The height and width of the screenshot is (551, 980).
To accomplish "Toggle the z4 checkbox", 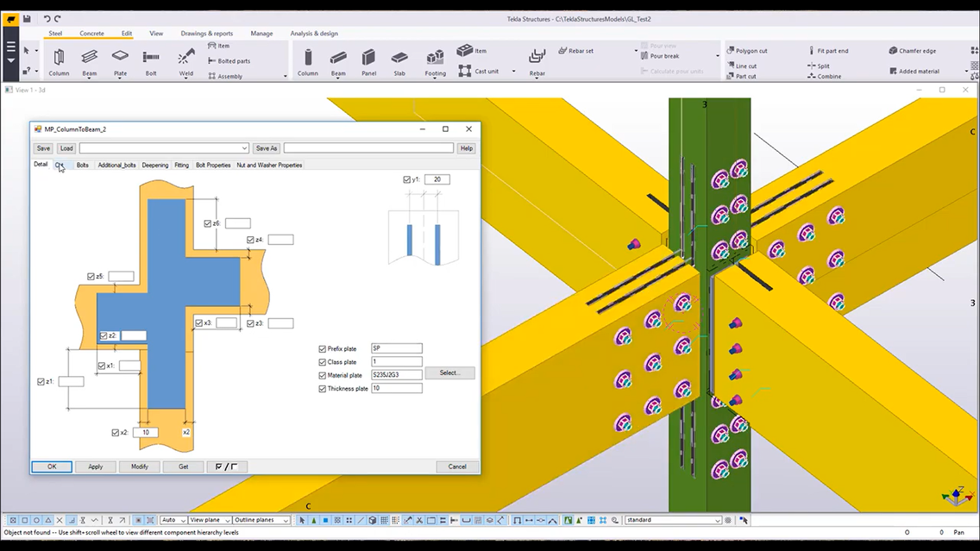I will [x=250, y=239].
